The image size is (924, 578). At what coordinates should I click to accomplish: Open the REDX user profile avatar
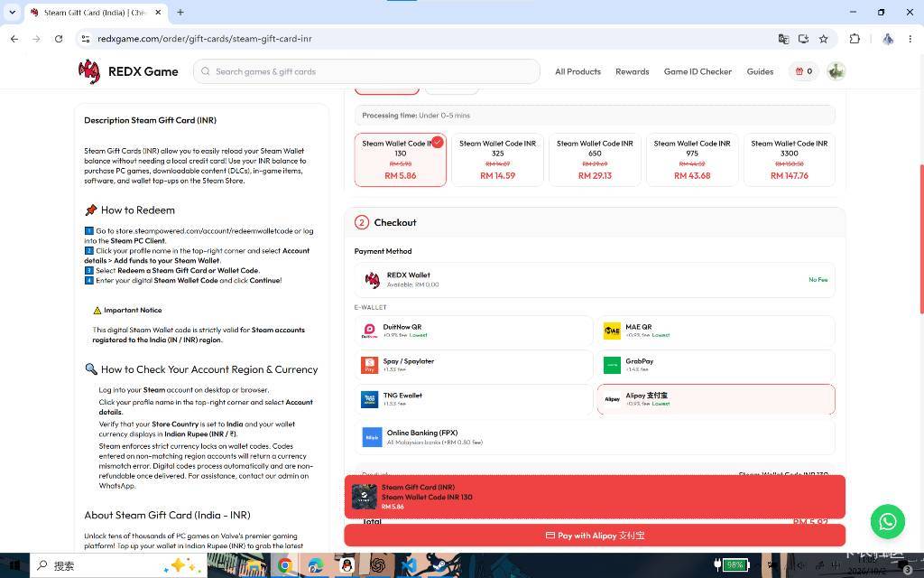coord(836,71)
